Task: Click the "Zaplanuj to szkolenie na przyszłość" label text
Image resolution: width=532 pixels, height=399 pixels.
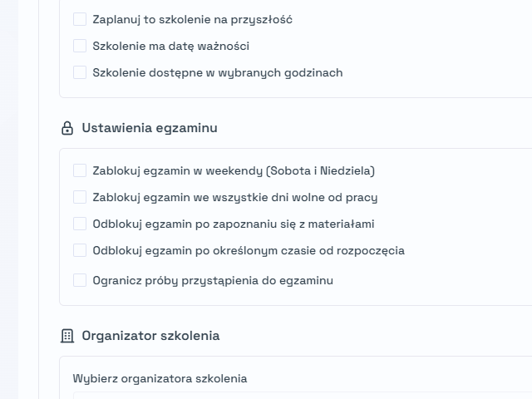Action: (x=192, y=20)
